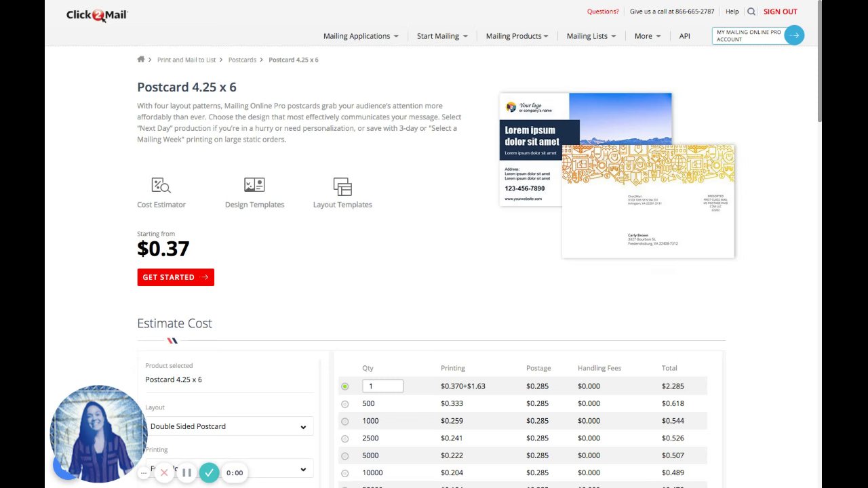This screenshot has width=868, height=488.
Task: Open recorder options three-dot button
Action: 143,472
